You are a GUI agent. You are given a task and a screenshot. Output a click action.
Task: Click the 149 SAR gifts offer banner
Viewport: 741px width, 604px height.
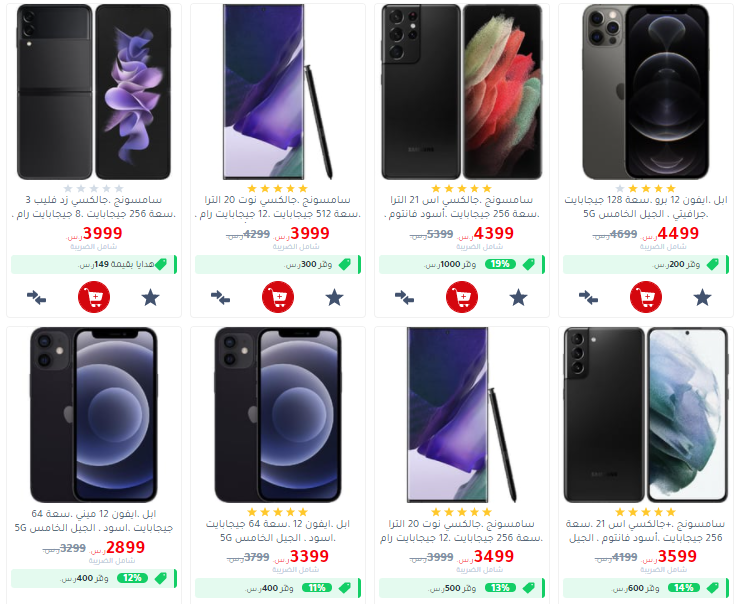point(94,265)
